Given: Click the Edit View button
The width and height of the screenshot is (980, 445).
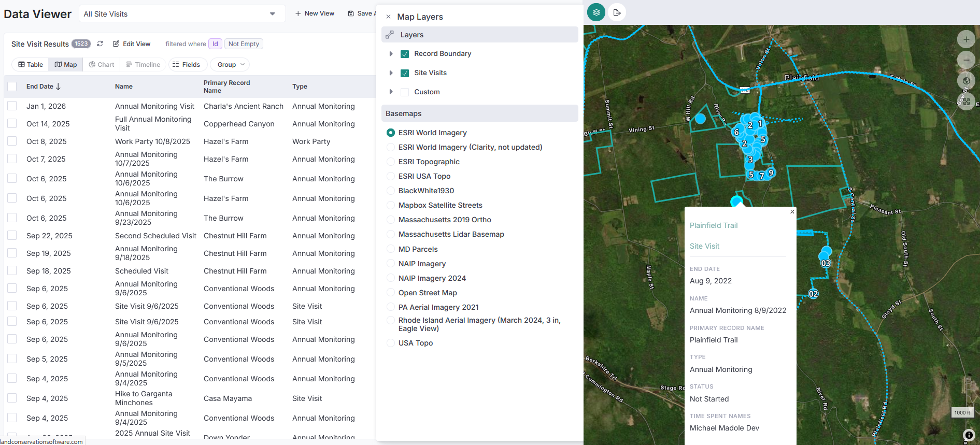Looking at the screenshot, I should coord(132,44).
